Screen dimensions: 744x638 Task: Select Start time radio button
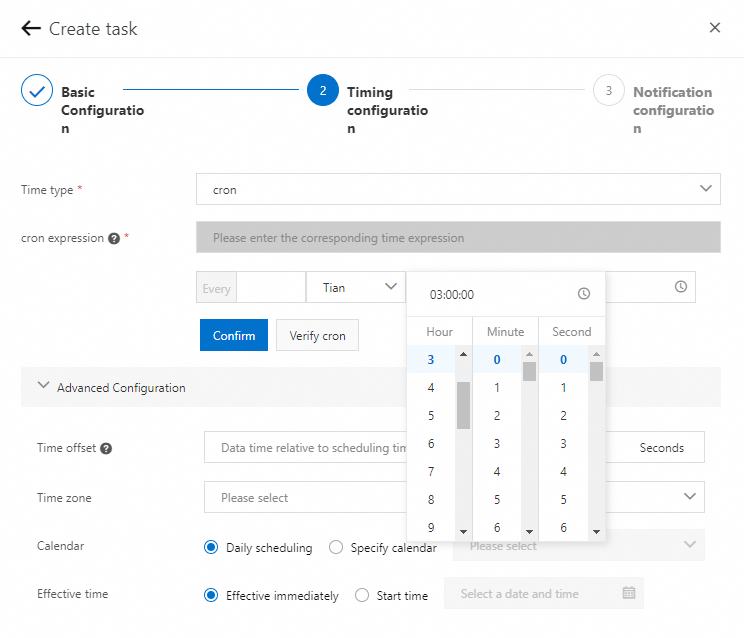(x=362, y=595)
